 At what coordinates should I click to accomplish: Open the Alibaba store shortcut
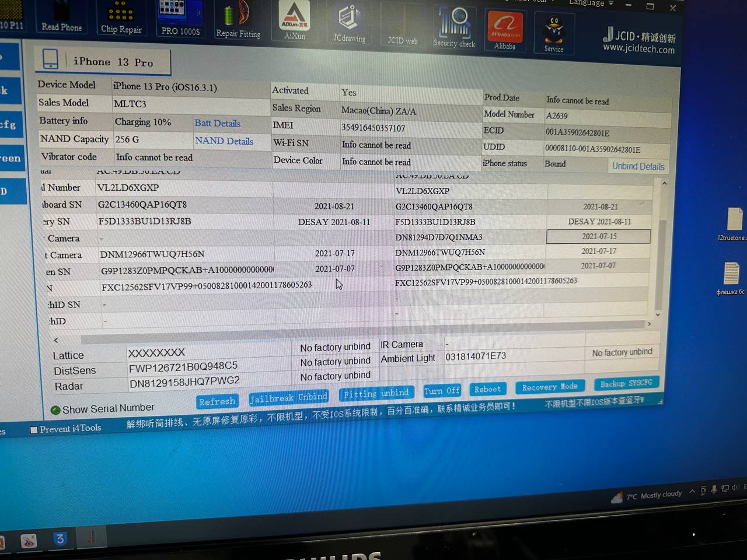point(505,30)
